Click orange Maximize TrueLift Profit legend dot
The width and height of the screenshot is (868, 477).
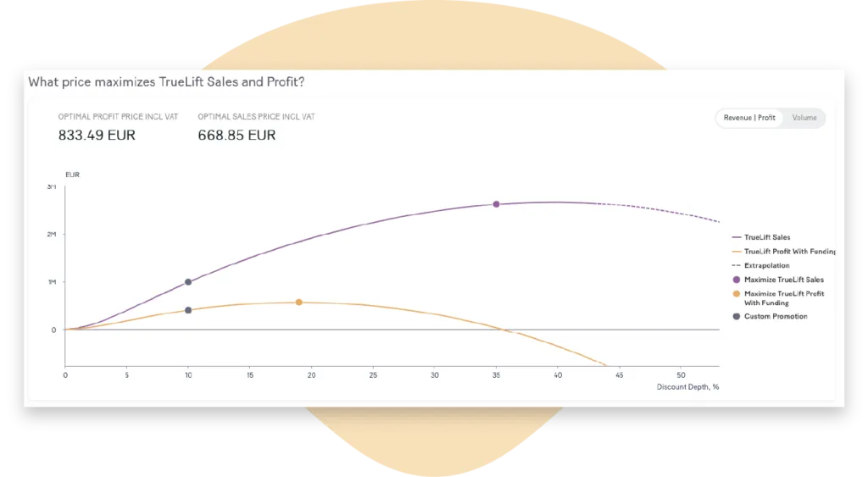pos(736,294)
